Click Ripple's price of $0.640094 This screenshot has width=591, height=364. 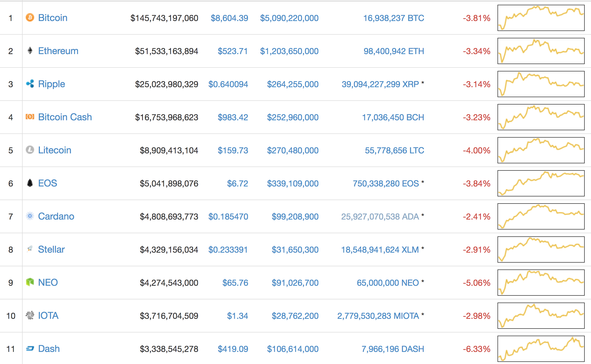tap(228, 84)
